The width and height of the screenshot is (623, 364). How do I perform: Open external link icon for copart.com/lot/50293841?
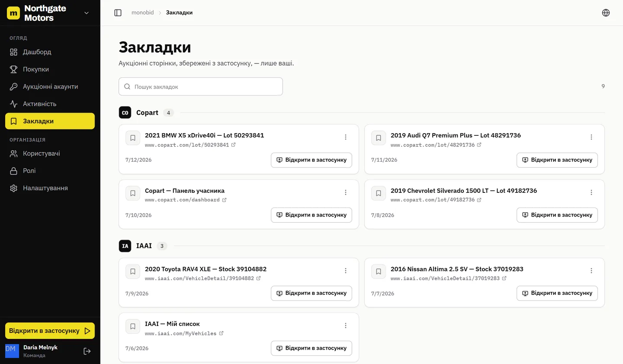click(x=233, y=145)
